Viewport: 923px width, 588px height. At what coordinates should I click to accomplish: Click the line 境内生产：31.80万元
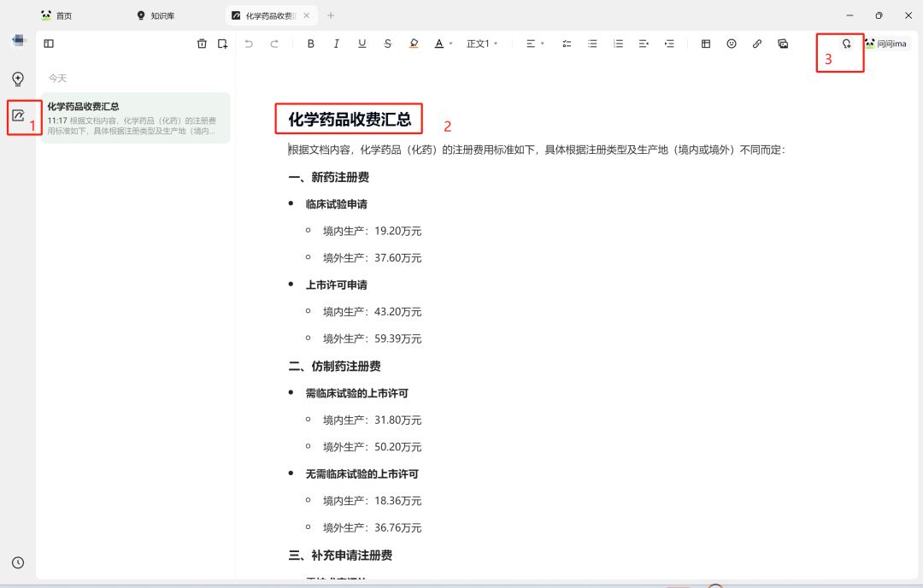(372, 420)
